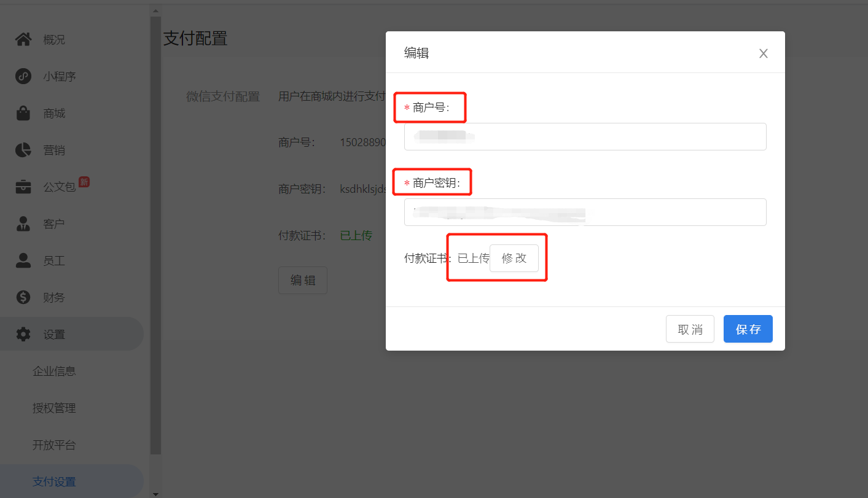
Task: Click the 微信支付配置 label
Action: pos(223,96)
